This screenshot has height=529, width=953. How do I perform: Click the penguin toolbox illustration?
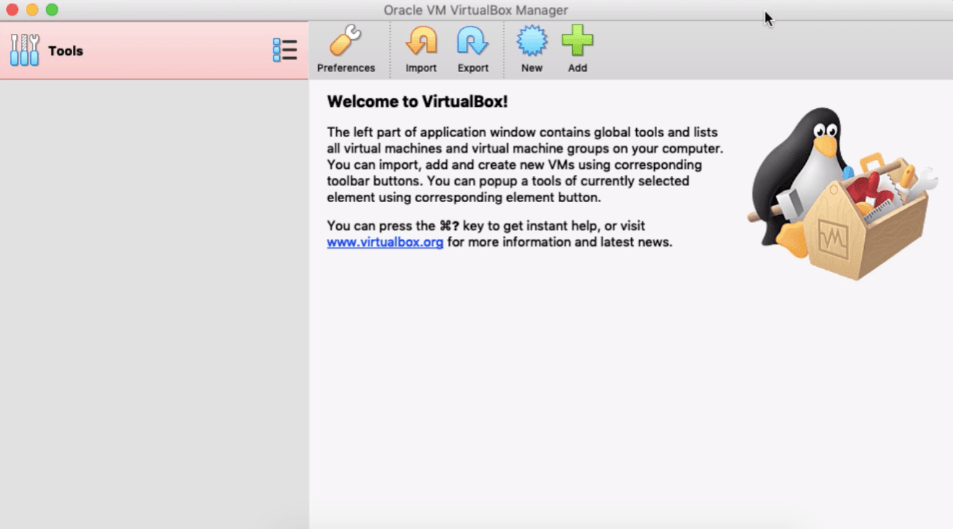(842, 193)
